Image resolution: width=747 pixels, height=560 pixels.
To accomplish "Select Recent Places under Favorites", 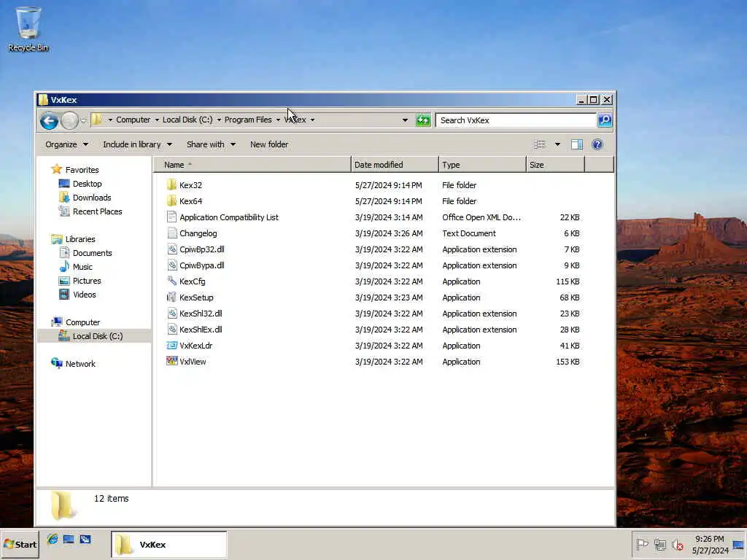I will click(x=90, y=211).
